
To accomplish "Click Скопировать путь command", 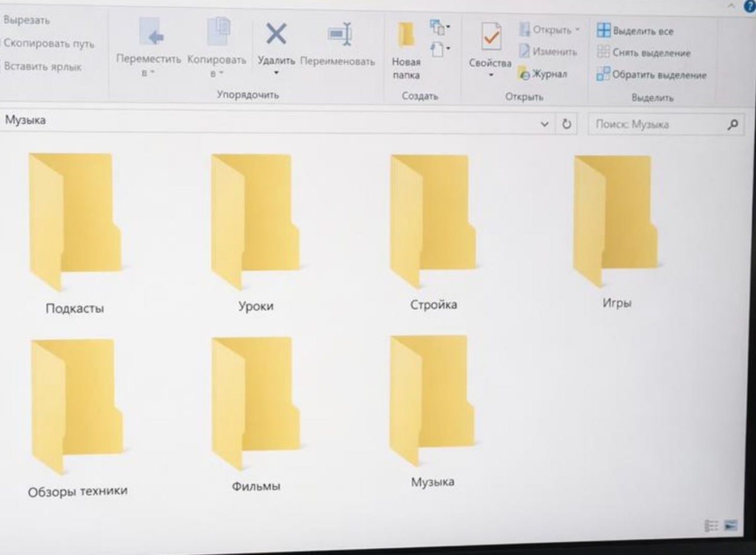I will 49,43.
